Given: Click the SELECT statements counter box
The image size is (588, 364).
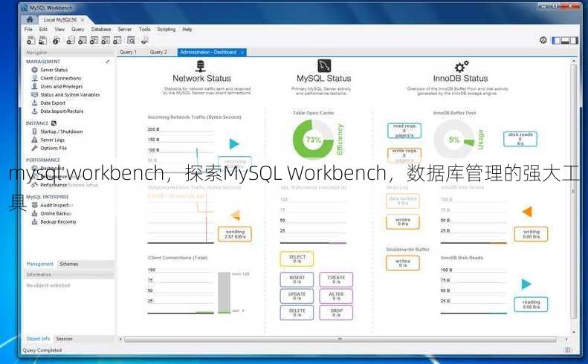Looking at the screenshot, I should click(x=297, y=259).
